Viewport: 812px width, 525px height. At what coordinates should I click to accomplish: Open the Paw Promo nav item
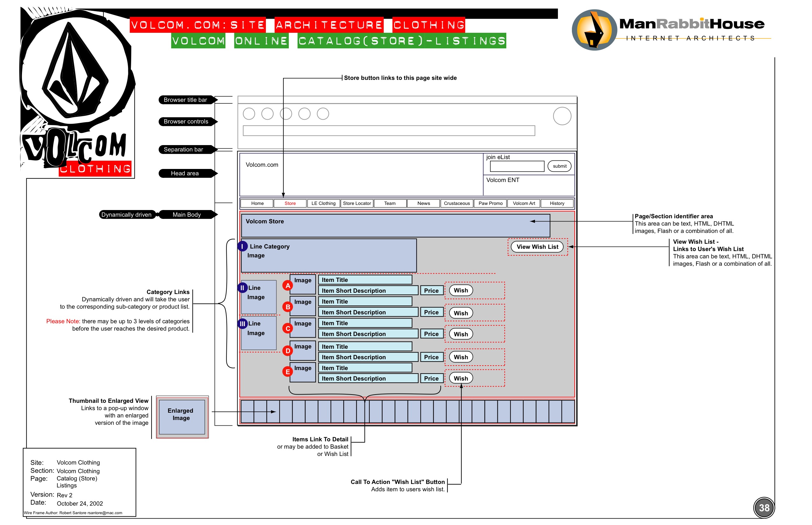click(x=490, y=204)
